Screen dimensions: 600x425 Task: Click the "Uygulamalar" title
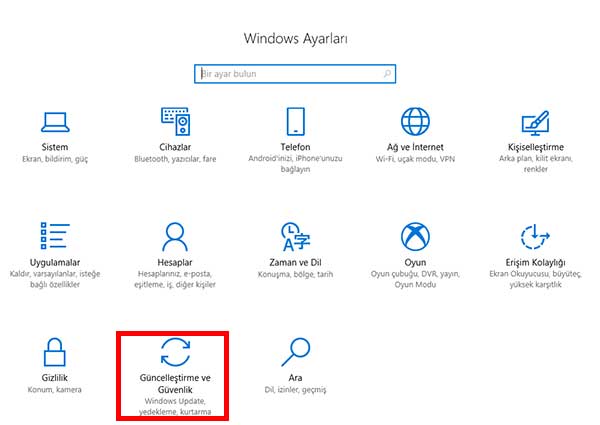coord(55,263)
